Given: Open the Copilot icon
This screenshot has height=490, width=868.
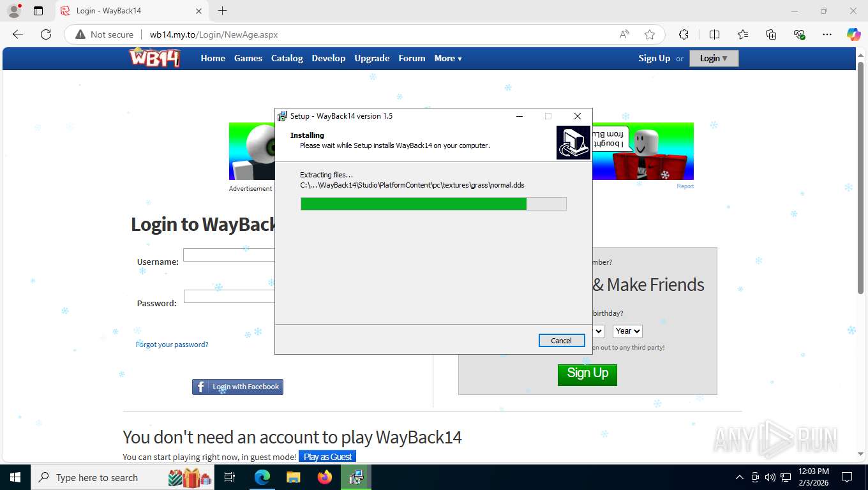Looking at the screenshot, I should click(x=853, y=34).
